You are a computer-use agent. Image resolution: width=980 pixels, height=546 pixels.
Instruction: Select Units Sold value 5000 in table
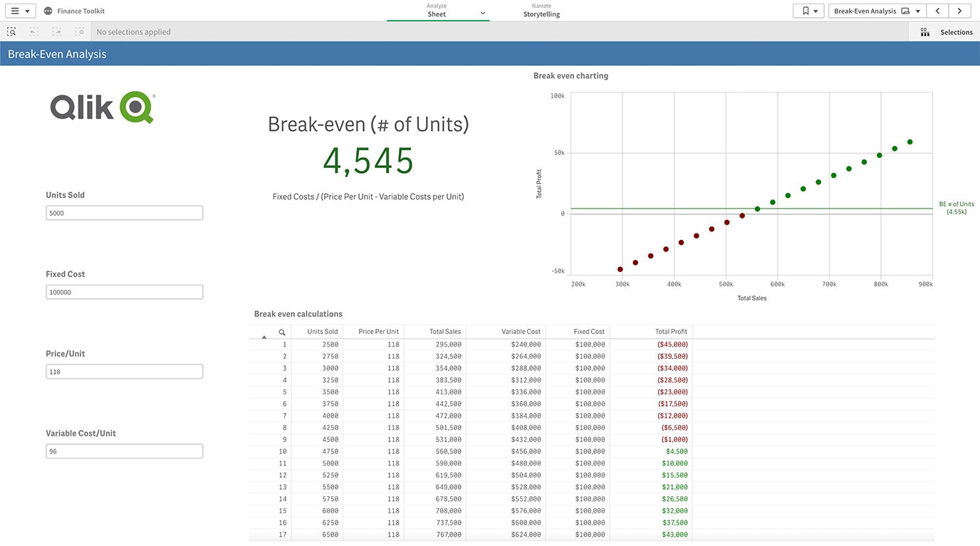point(330,463)
